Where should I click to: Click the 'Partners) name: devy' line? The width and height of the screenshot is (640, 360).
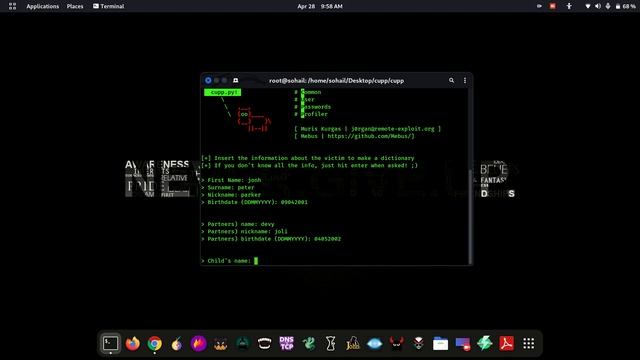pyautogui.click(x=238, y=224)
